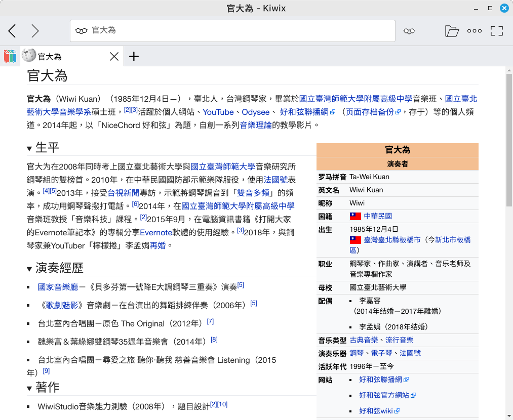
Task: Open the 鋼琴 instrument link
Action: (x=357, y=353)
